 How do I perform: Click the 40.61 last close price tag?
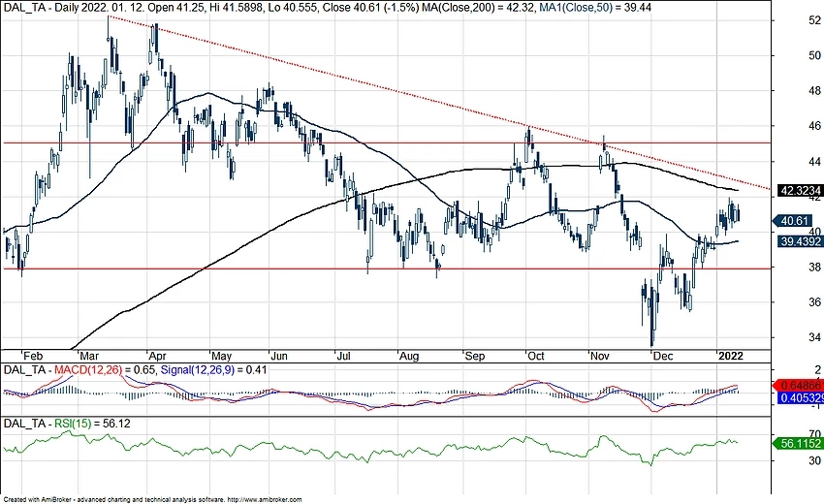tap(794, 221)
